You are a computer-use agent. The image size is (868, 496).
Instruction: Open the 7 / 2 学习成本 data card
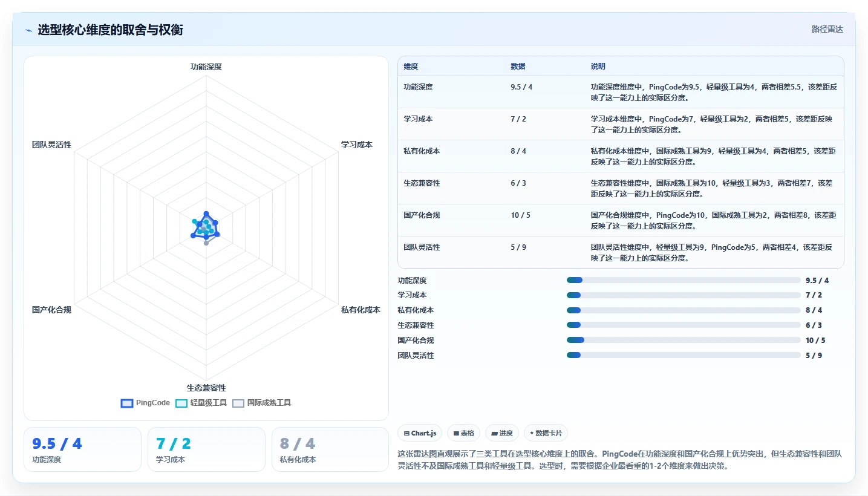click(206, 449)
